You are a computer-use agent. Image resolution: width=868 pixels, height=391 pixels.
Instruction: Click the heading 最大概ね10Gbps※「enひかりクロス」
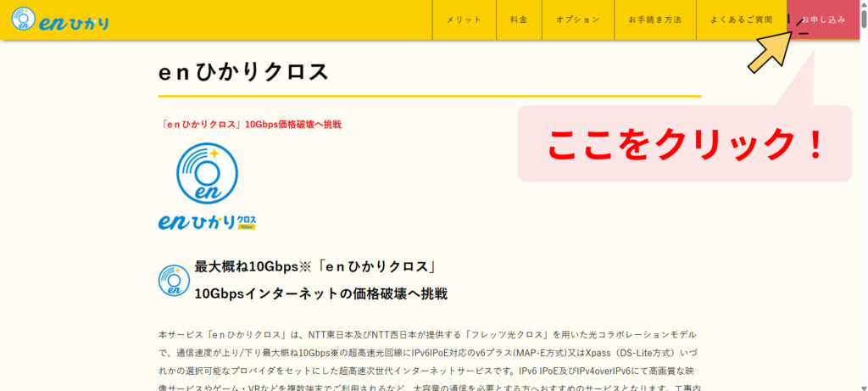coord(315,266)
